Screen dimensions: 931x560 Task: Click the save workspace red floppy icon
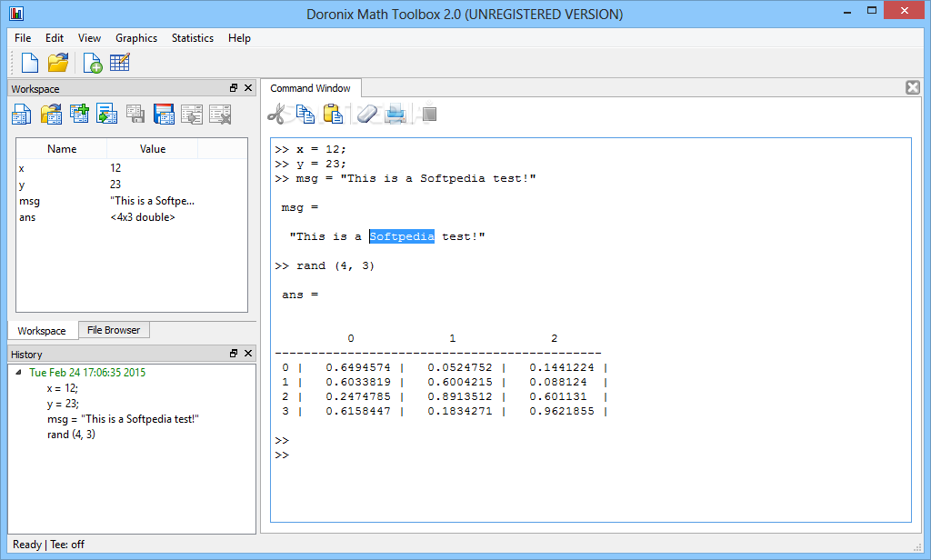pyautogui.click(x=164, y=114)
